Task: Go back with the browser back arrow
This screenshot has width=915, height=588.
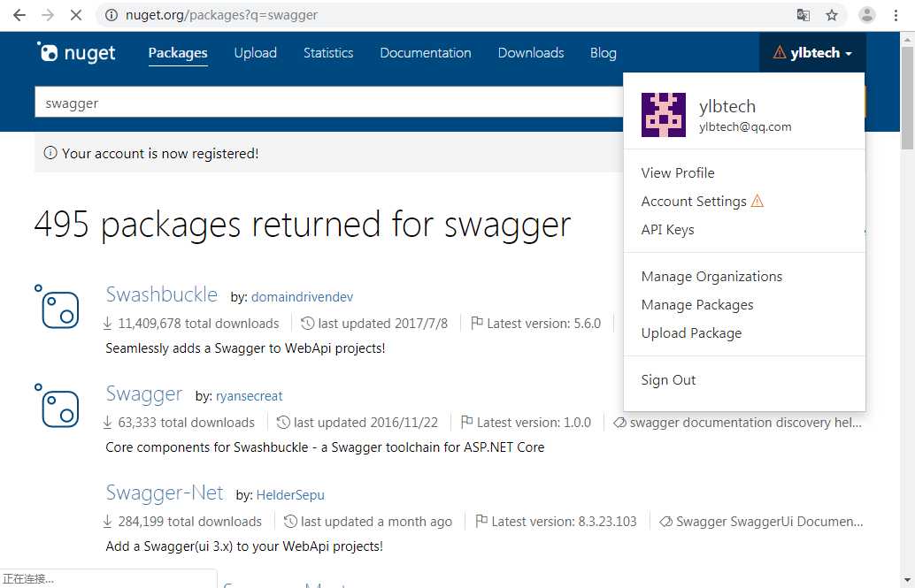Action: 19,15
